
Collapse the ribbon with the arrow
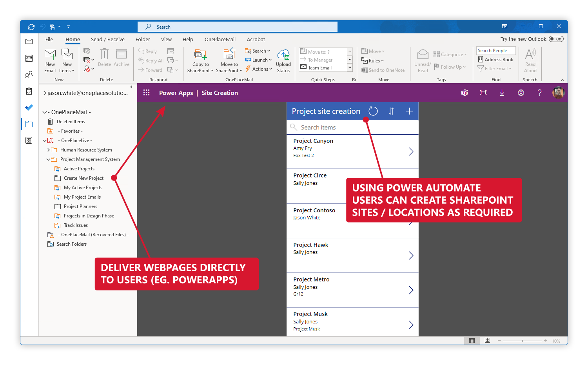563,80
